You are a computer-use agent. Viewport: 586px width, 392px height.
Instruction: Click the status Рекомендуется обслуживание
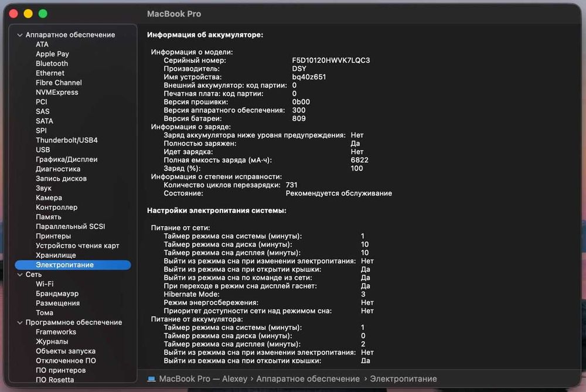coord(339,193)
